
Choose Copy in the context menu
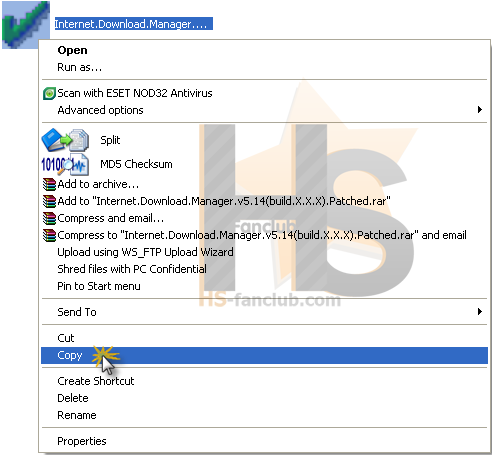(264, 355)
